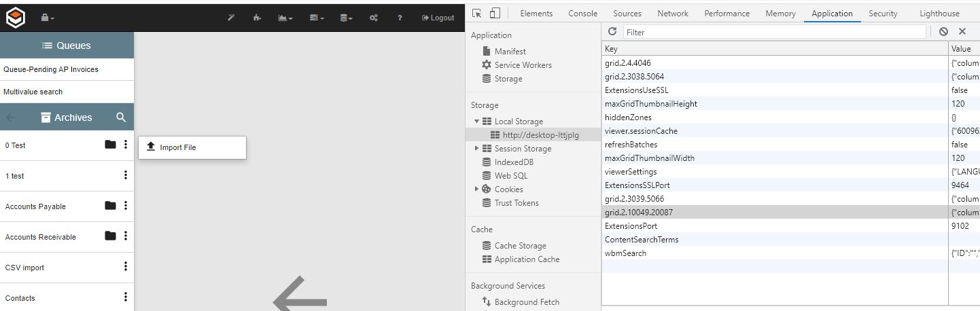Click the Filter input field
Image resolution: width=980 pixels, height=311 pixels.
[774, 32]
